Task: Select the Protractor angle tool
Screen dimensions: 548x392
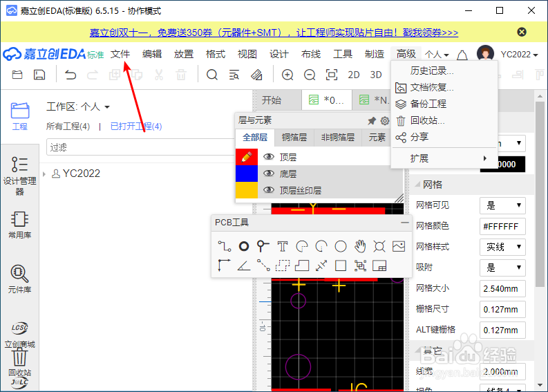Action: [244, 265]
